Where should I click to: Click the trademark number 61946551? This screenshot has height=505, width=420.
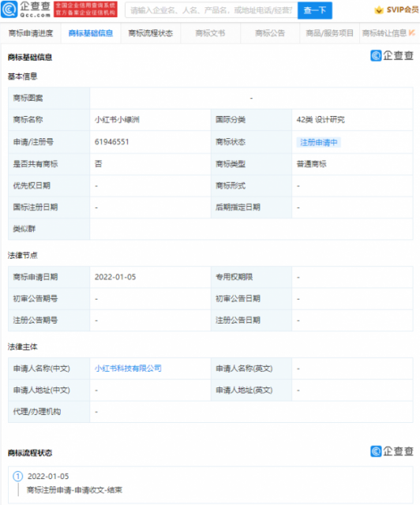111,142
